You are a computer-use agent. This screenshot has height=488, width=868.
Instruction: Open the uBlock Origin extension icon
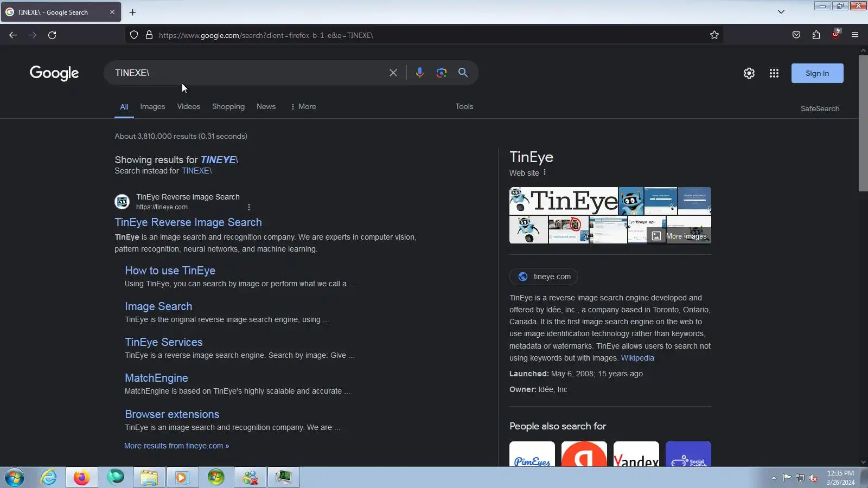point(835,34)
